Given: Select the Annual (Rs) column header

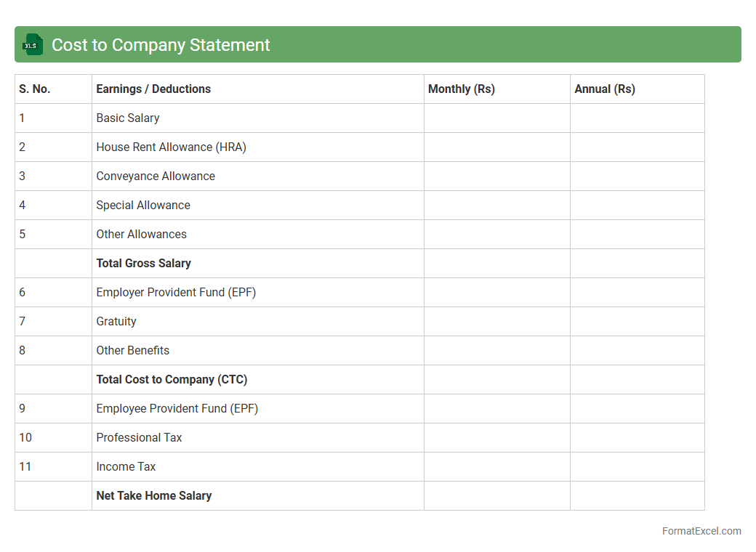Looking at the screenshot, I should coord(637,89).
